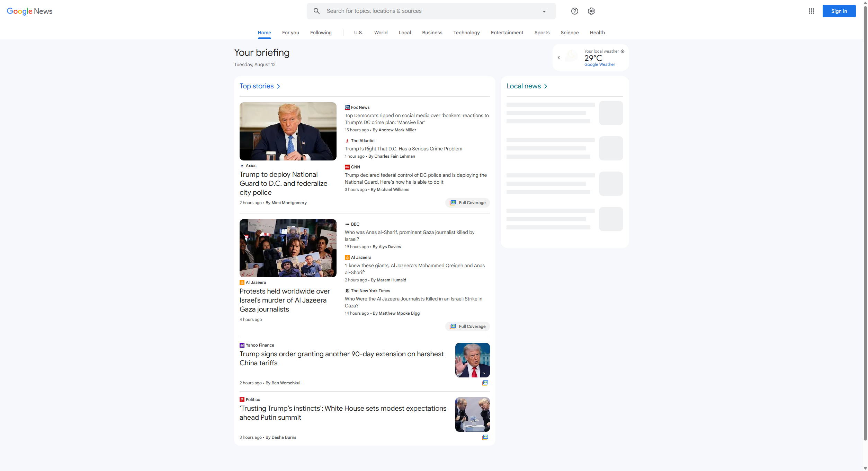Open the Help question mark icon
Screen dimensions: 868x471
coord(574,11)
